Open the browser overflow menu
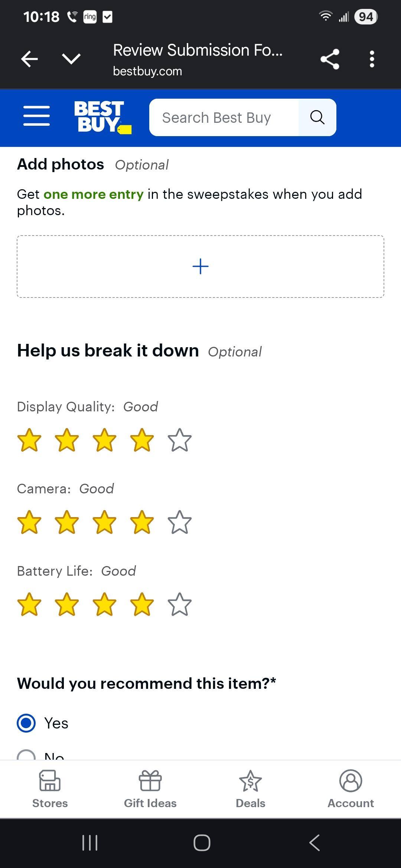This screenshot has width=401, height=868. click(371, 59)
